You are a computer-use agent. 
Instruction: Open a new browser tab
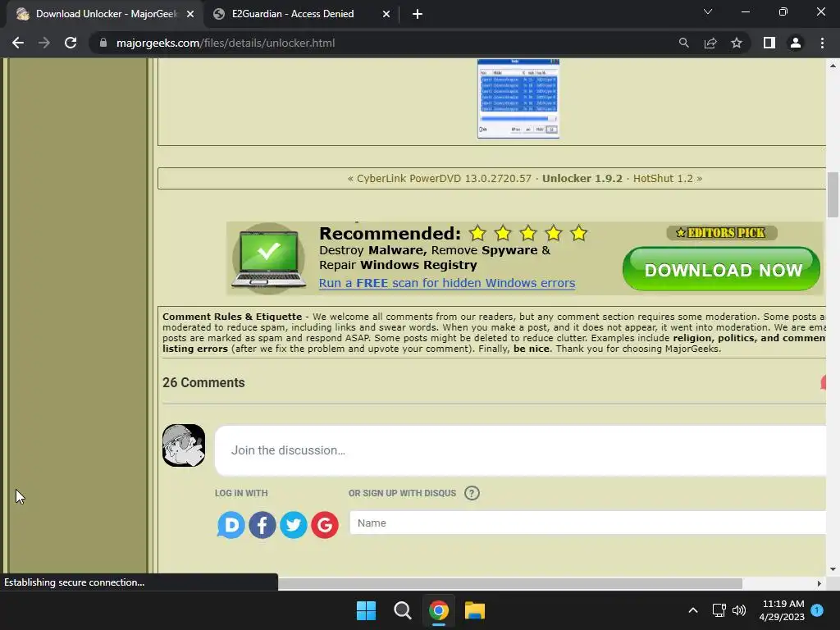(418, 15)
